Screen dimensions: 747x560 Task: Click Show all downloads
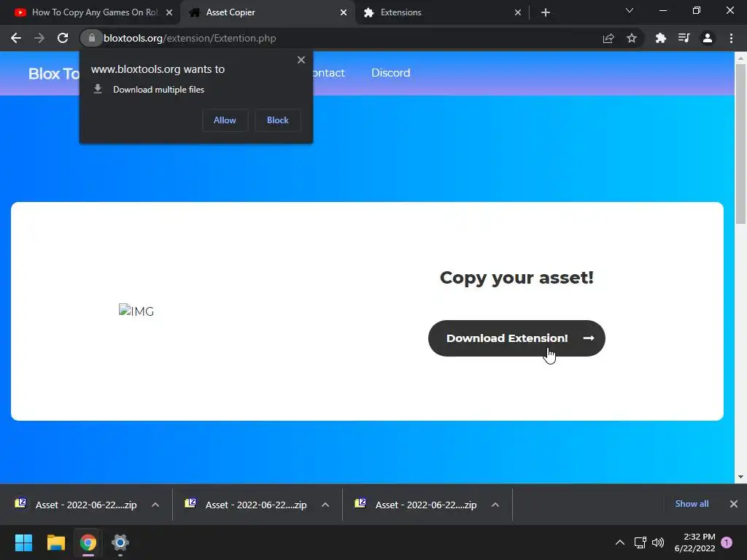point(692,504)
